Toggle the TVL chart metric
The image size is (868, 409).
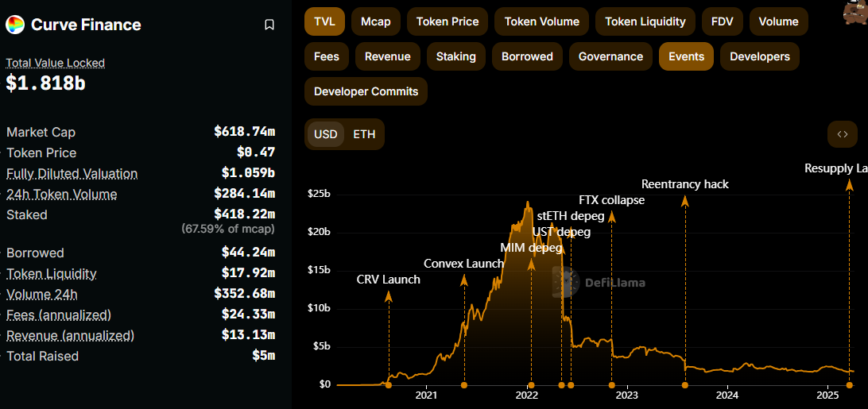point(324,21)
